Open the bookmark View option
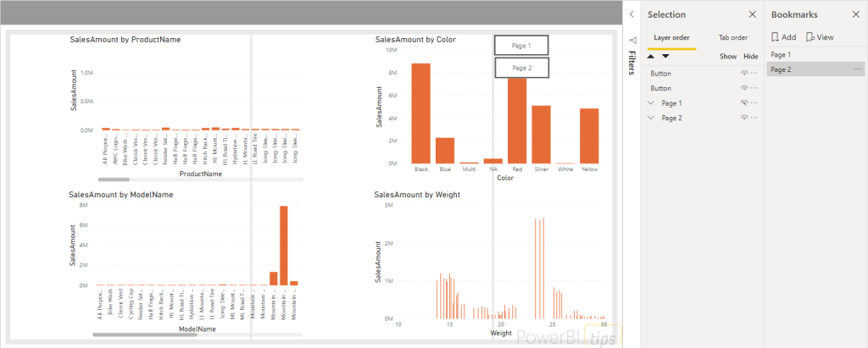Image resolution: width=868 pixels, height=348 pixels. pyautogui.click(x=820, y=37)
